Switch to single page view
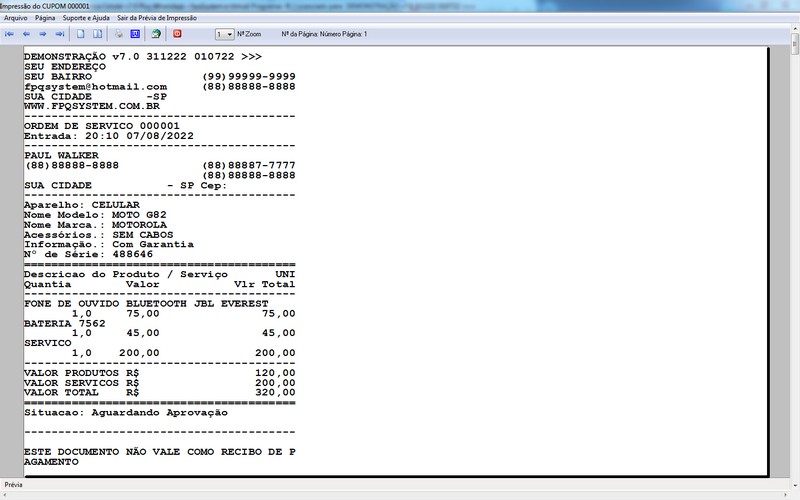Image resolution: width=800 pixels, height=500 pixels. click(x=81, y=34)
